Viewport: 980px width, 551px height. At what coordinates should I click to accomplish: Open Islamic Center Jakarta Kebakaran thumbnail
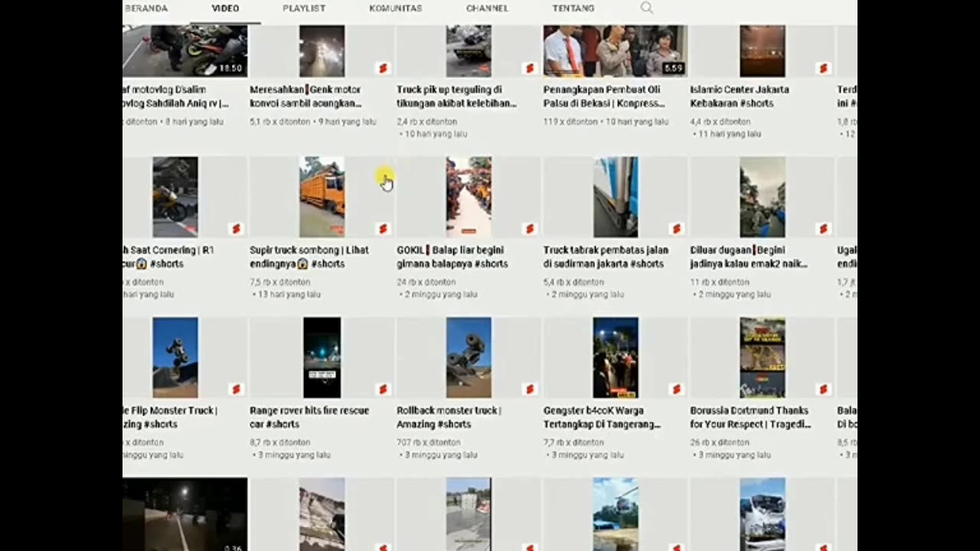tap(763, 51)
